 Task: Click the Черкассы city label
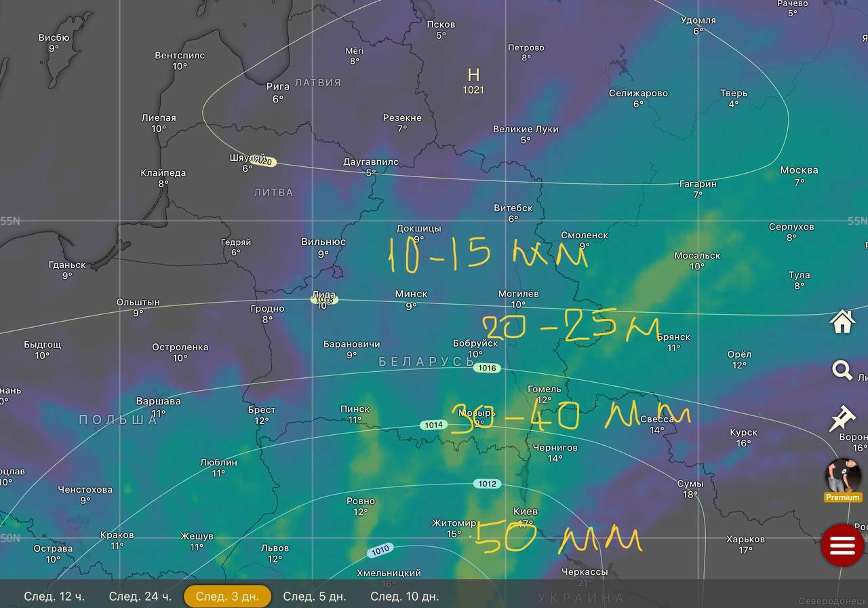point(585,571)
